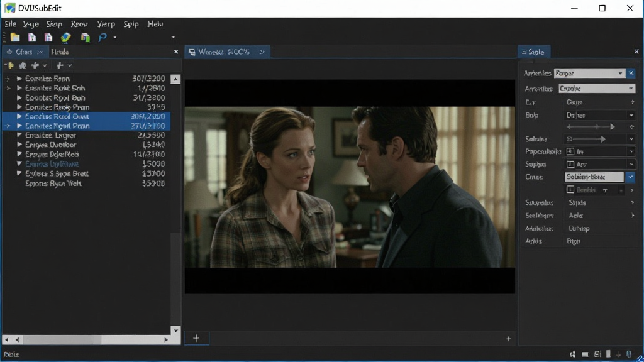Open the 'Sile' menu in the menu bar
Screen dimensions: 644x362
click(x=10, y=25)
